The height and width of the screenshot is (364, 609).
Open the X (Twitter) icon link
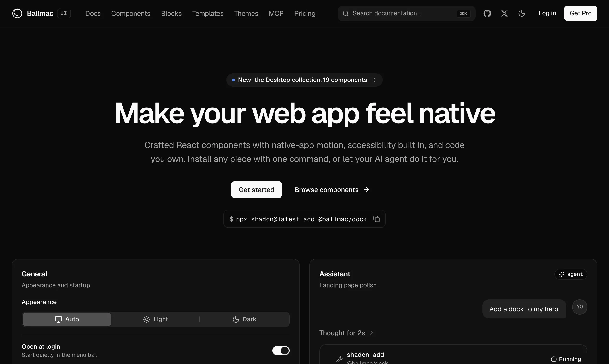pos(504,13)
